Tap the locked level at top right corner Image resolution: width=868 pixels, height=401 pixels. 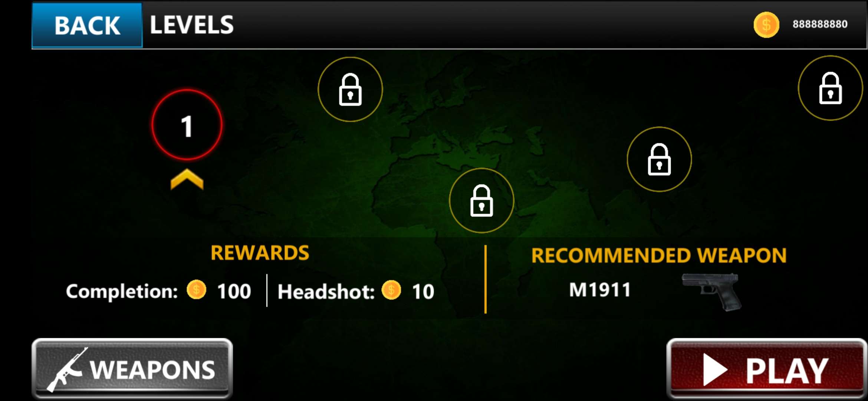pos(830,88)
